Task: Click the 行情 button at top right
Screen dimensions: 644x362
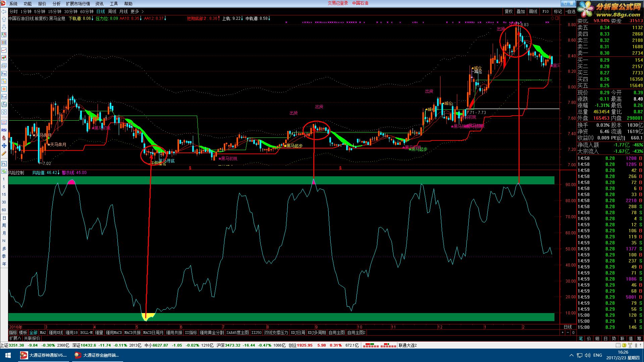Action: click(568, 3)
